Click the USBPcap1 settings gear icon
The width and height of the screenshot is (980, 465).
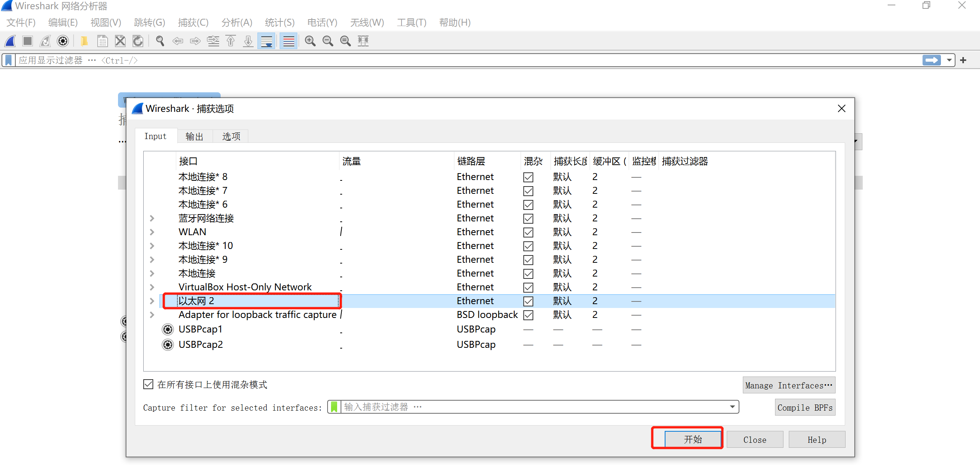pyautogui.click(x=168, y=329)
